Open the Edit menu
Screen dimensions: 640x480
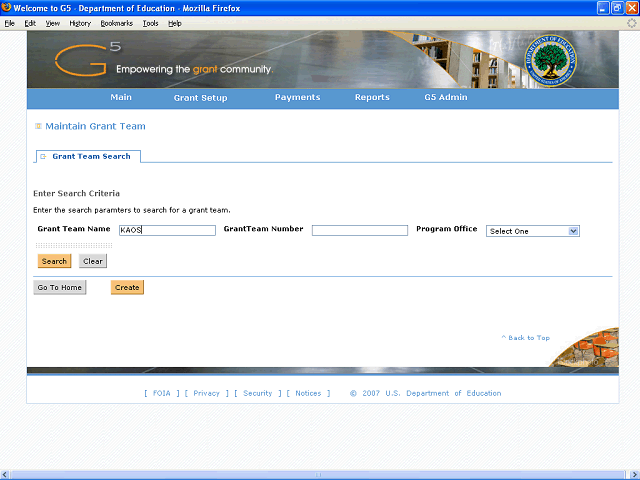30,23
